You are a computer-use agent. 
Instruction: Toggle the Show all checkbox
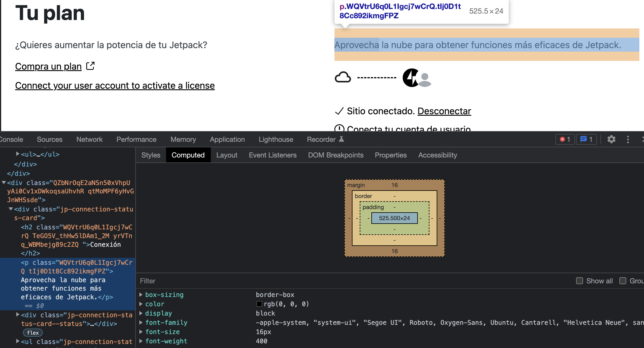(x=580, y=281)
